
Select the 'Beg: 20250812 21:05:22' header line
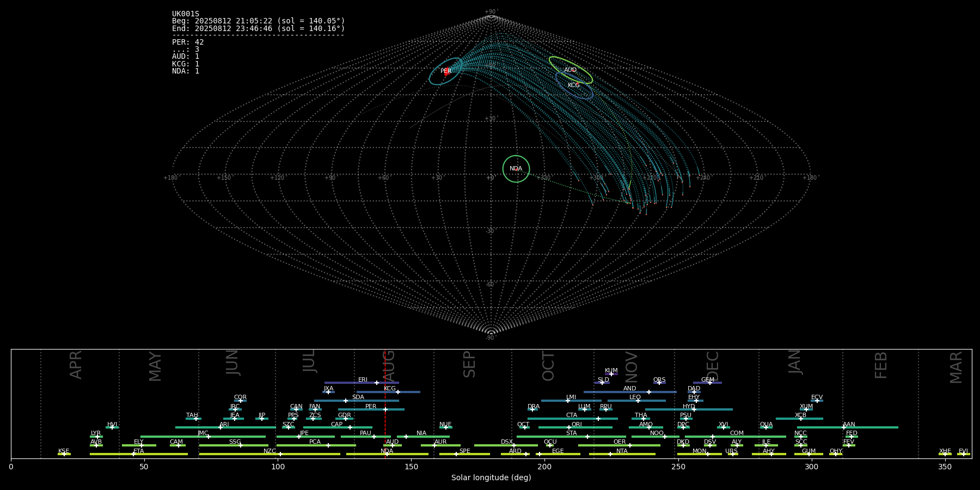[259, 21]
